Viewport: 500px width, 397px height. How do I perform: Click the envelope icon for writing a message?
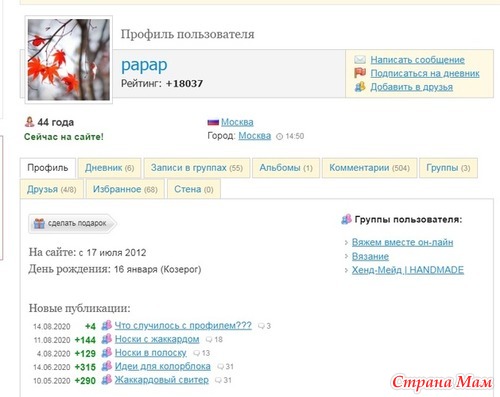tap(360, 60)
